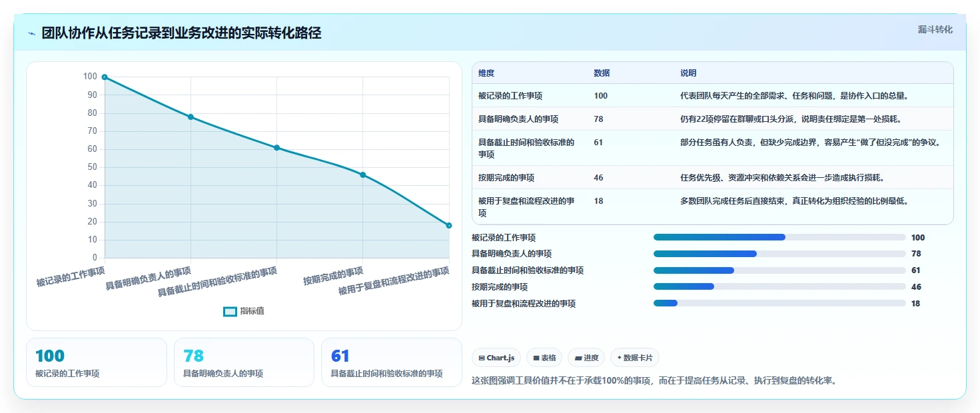Viewport: 980px width, 413px height.
Task: Click the value 61 at the progress bar end
Action: click(916, 270)
